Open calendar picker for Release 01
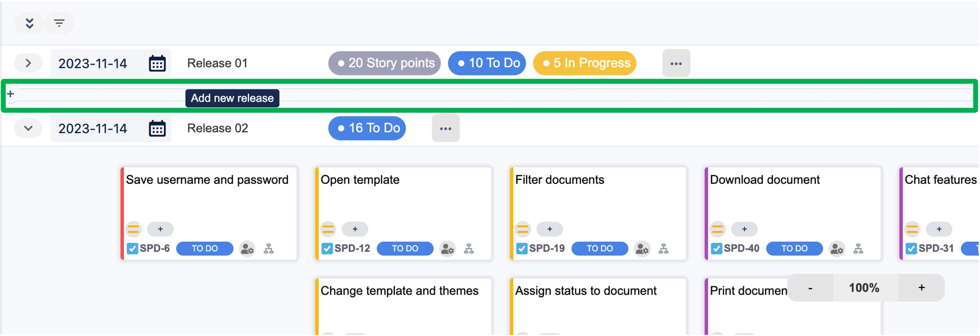The width and height of the screenshot is (980, 336). (157, 63)
